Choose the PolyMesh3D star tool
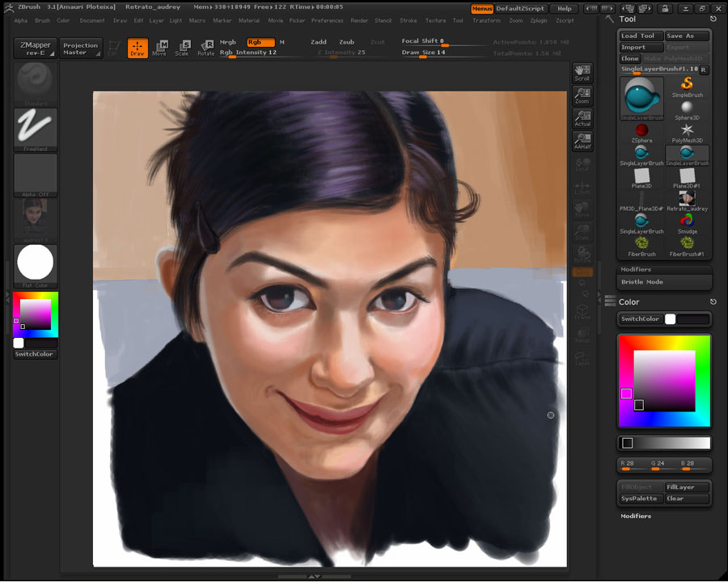This screenshot has height=582, width=728. tap(687, 133)
